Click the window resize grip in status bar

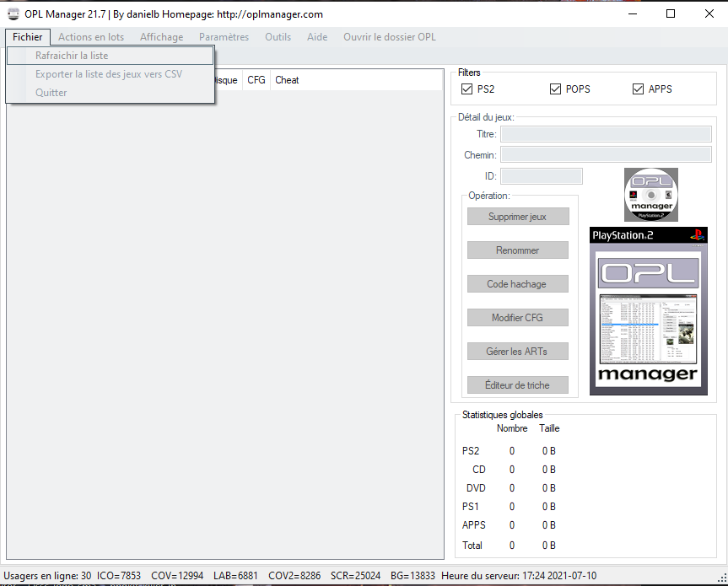click(722, 578)
